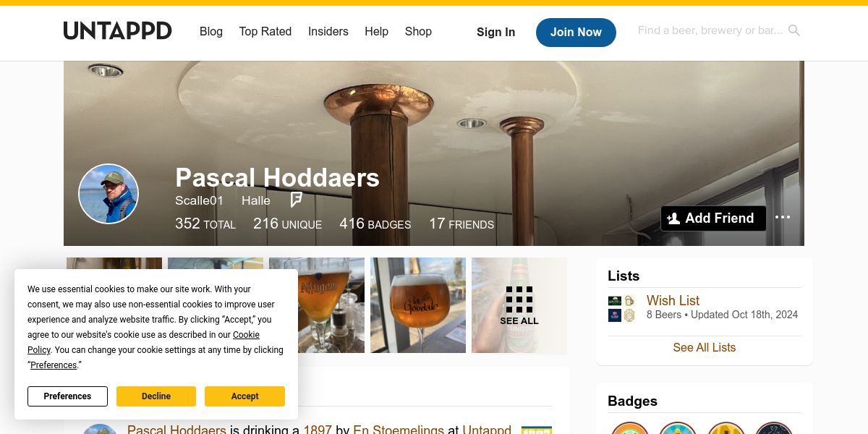
Task: Go to the Blog page
Action: [211, 31]
